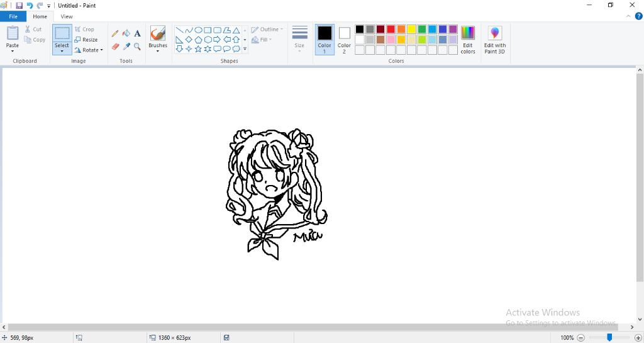Click the Redo arrow in title bar
644x343 pixels.
click(x=40, y=5)
